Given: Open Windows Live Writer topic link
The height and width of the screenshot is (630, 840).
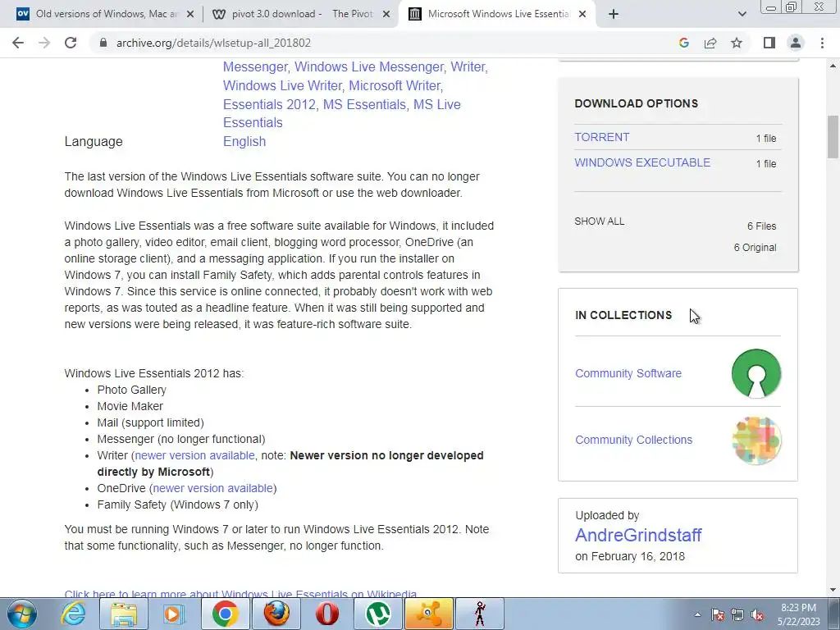Looking at the screenshot, I should coord(282,85).
